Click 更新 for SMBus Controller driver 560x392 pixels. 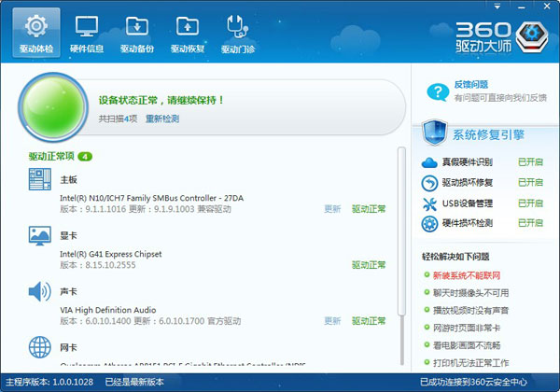tap(332, 209)
